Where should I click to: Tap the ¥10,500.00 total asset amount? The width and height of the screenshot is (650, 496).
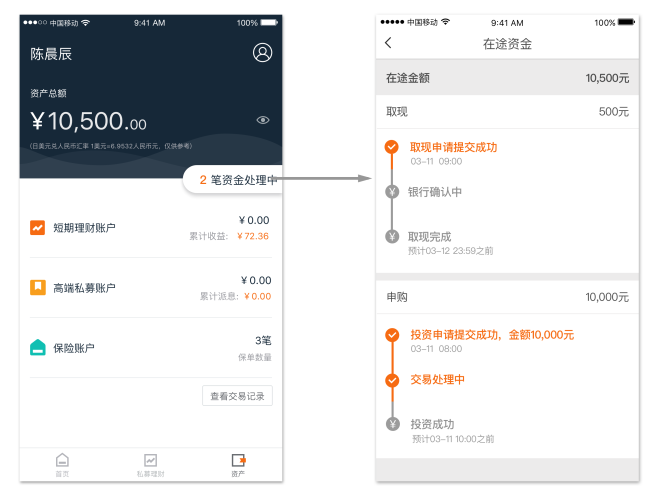click(x=88, y=122)
